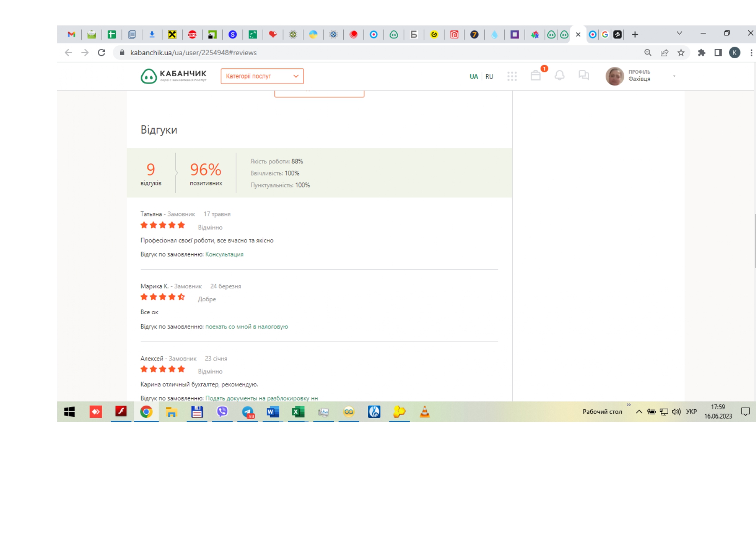Switch site language to RU
The height and width of the screenshot is (535, 756).
pyautogui.click(x=489, y=76)
